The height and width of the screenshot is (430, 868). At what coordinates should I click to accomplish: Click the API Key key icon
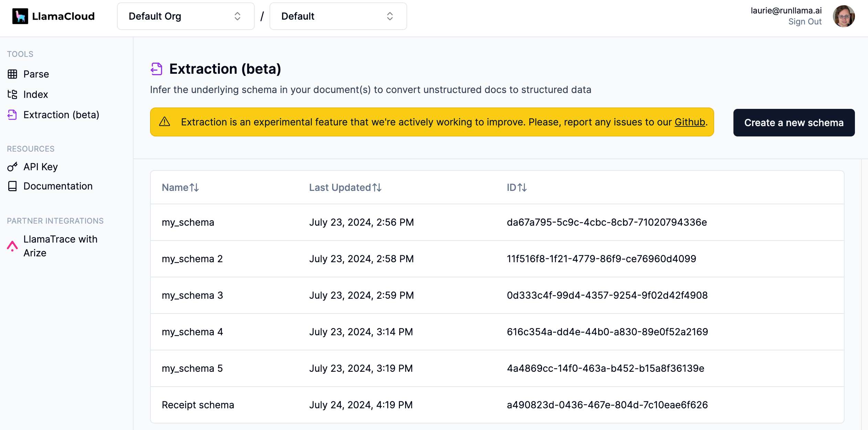tap(12, 167)
